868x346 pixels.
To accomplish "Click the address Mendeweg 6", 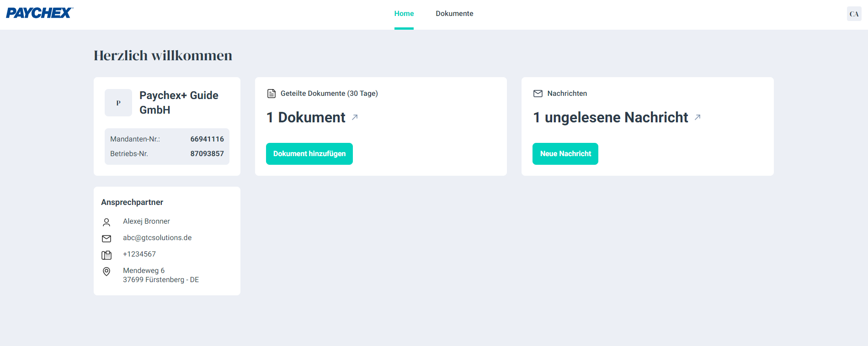I will [x=144, y=271].
